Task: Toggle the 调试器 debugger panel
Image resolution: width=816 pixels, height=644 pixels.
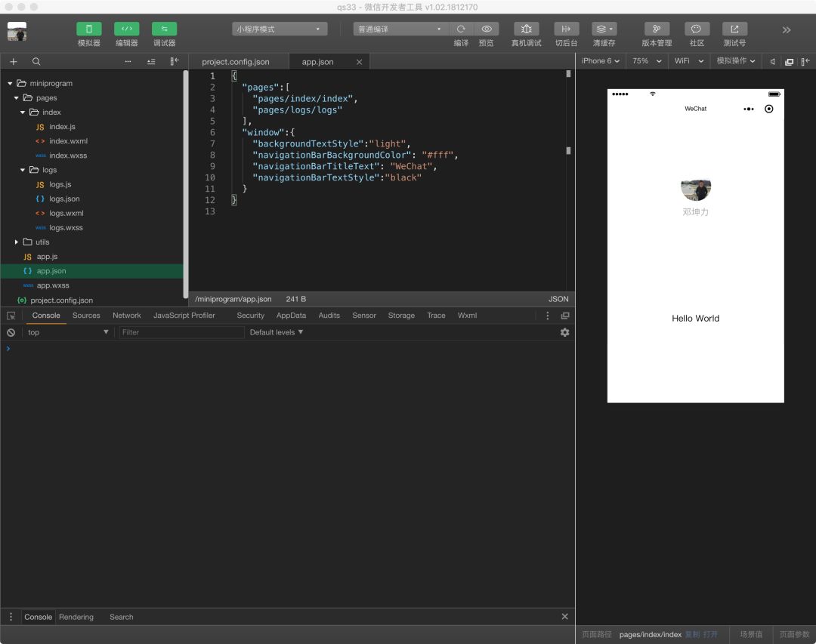Action: point(164,29)
